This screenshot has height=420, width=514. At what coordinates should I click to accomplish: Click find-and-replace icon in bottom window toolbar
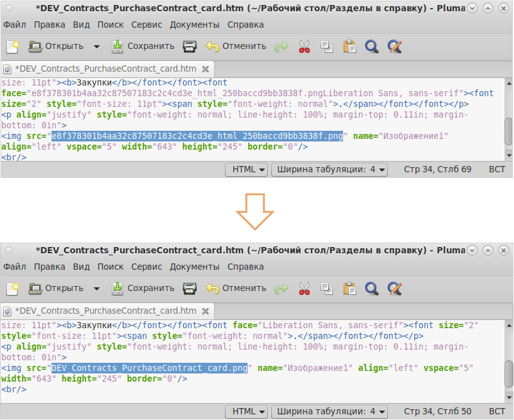[394, 289]
